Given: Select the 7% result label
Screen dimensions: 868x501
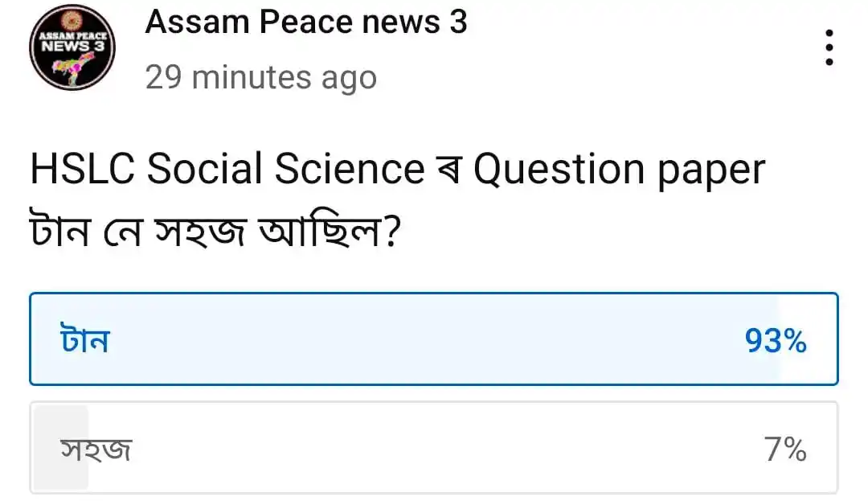Looking at the screenshot, I should click(x=785, y=449).
